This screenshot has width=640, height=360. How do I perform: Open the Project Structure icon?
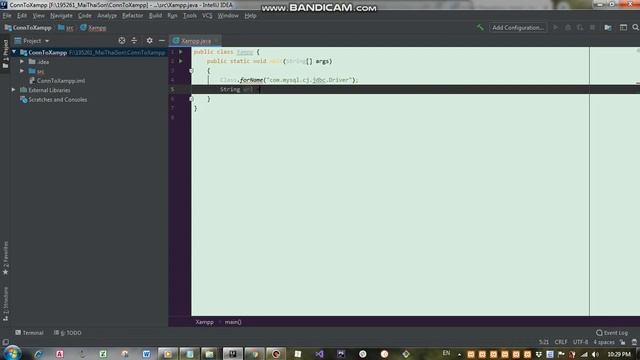click(x=608, y=28)
